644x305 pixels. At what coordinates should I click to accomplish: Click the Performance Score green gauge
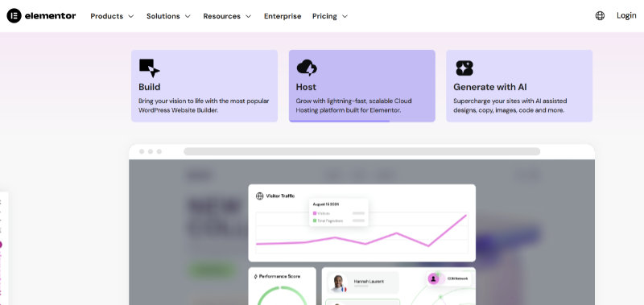coord(283,296)
